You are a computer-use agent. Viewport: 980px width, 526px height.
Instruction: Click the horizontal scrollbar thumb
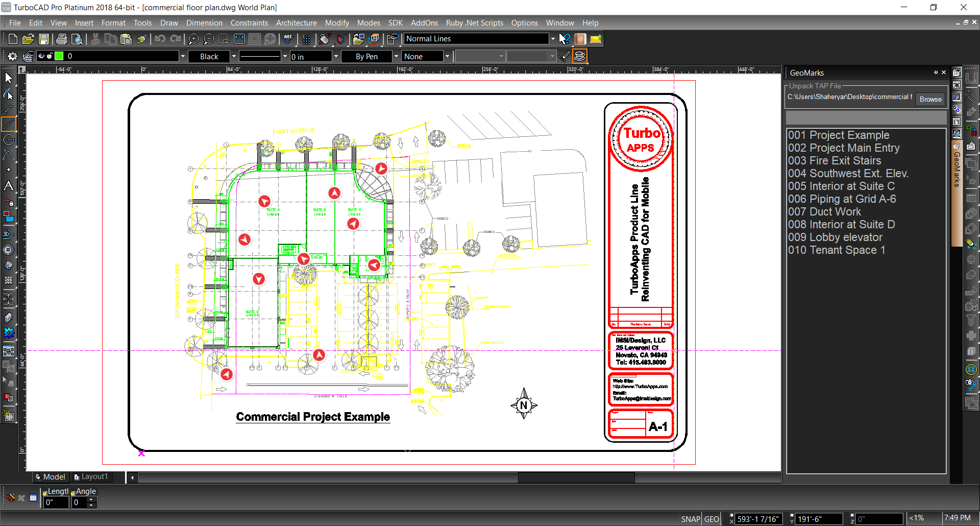[x=576, y=477]
